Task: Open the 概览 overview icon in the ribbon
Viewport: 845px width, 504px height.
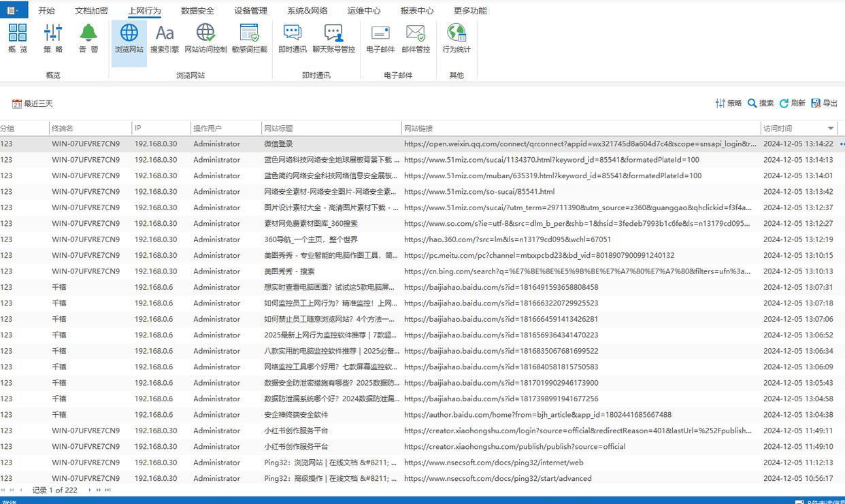Action: click(x=18, y=38)
